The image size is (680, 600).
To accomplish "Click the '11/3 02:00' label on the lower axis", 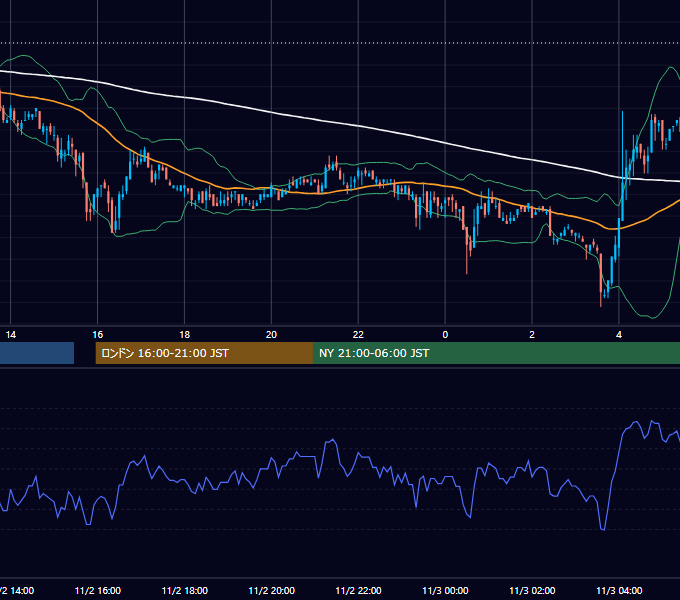I will 532,591.
